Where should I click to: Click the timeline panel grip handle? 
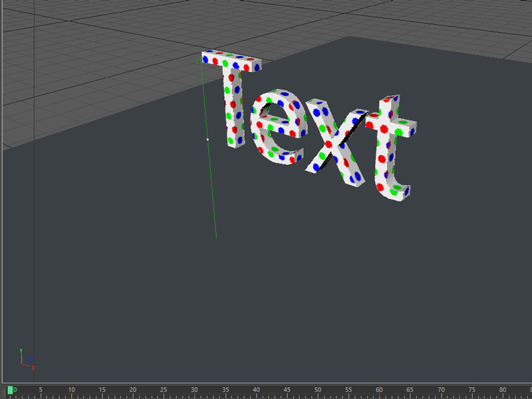tap(3, 393)
